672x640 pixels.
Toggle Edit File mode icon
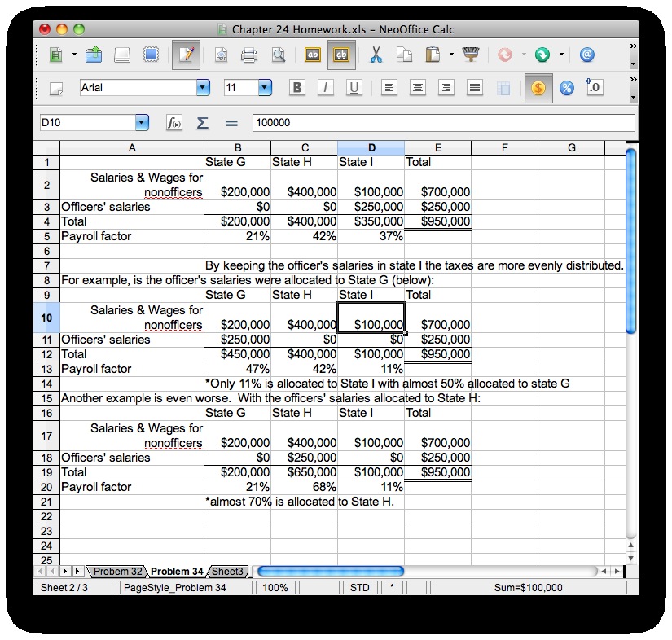pos(186,55)
